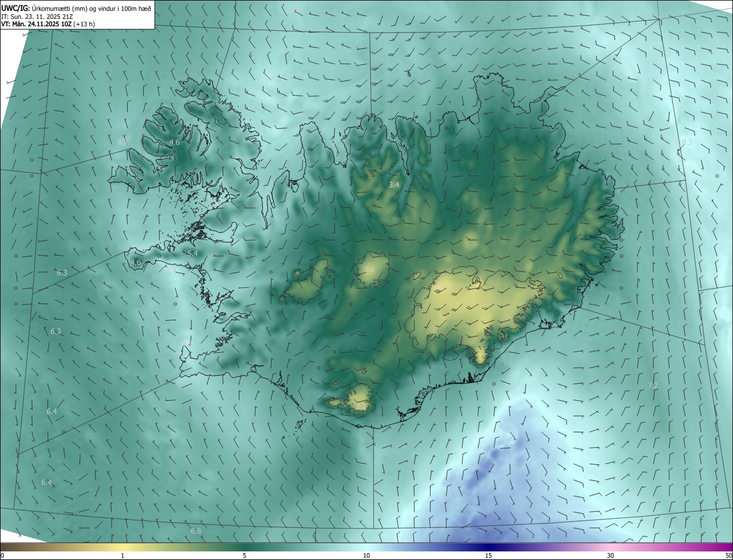
Task: Click the 'VT: Mán. 24.11.2025 10Z (+13 h)' line
Action: tap(48, 24)
